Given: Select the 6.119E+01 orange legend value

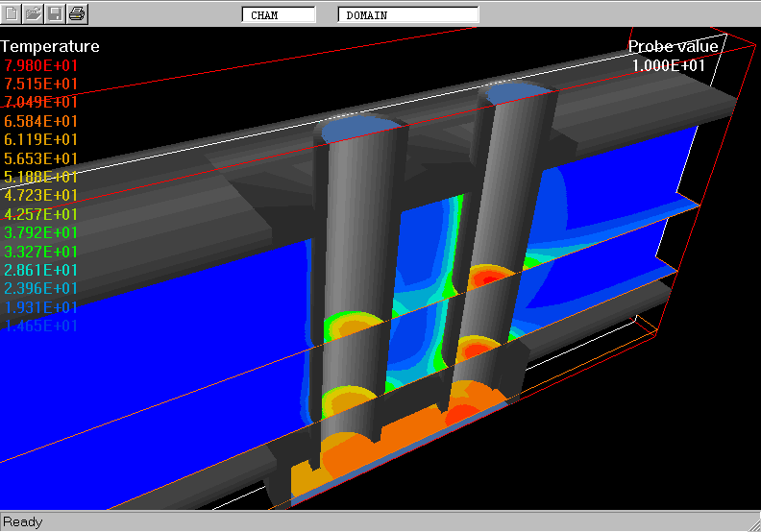Looking at the screenshot, I should 41,139.
